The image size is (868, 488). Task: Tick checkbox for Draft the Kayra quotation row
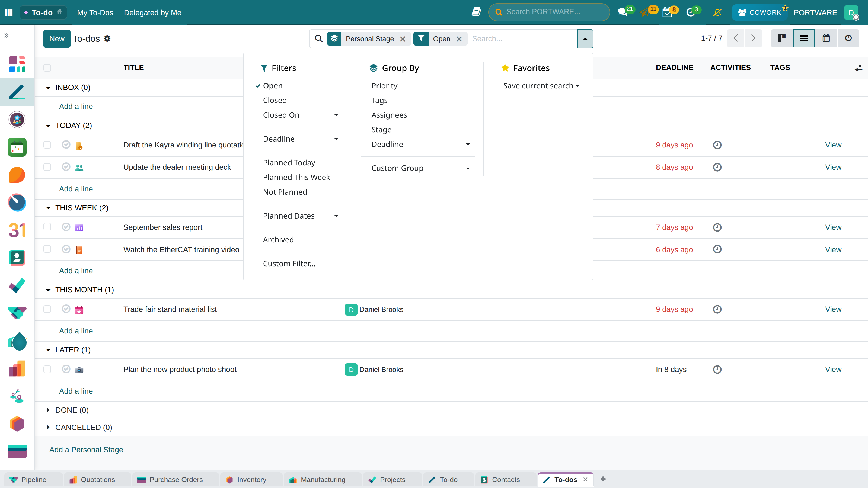[x=47, y=145]
